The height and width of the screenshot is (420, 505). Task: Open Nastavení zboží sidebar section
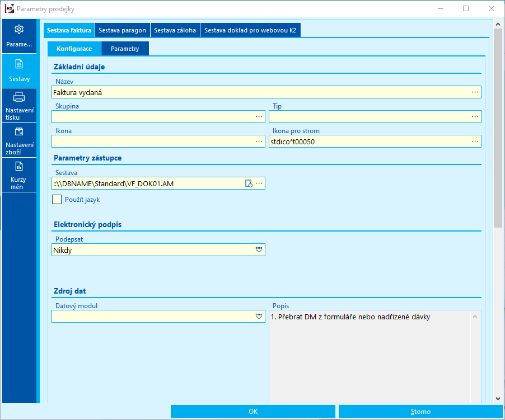19,140
